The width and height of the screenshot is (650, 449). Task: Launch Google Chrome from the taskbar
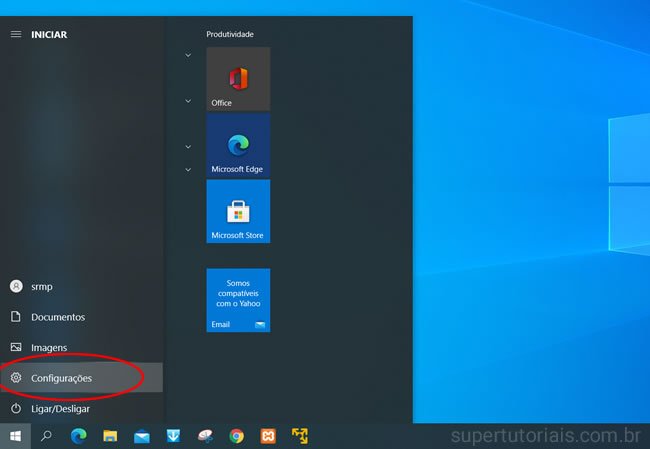point(236,436)
